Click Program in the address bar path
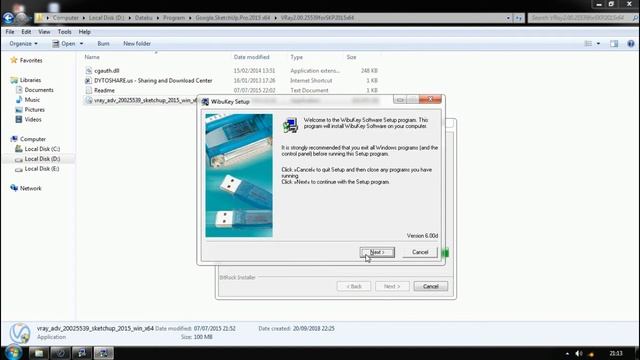 pos(174,18)
